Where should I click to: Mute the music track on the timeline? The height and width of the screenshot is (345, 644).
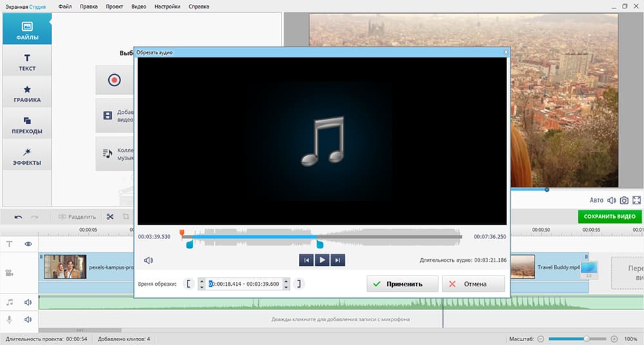[28, 302]
